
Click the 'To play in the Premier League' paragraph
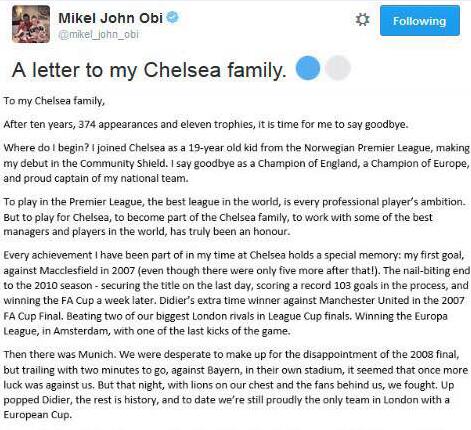[x=234, y=217]
